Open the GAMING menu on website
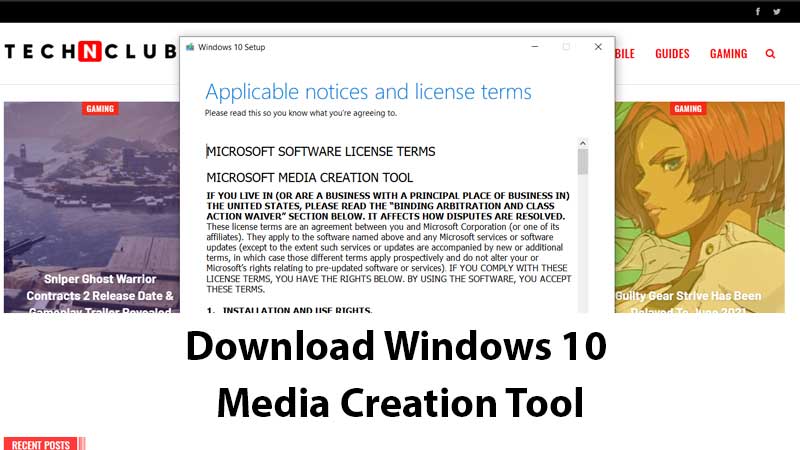 [728, 54]
